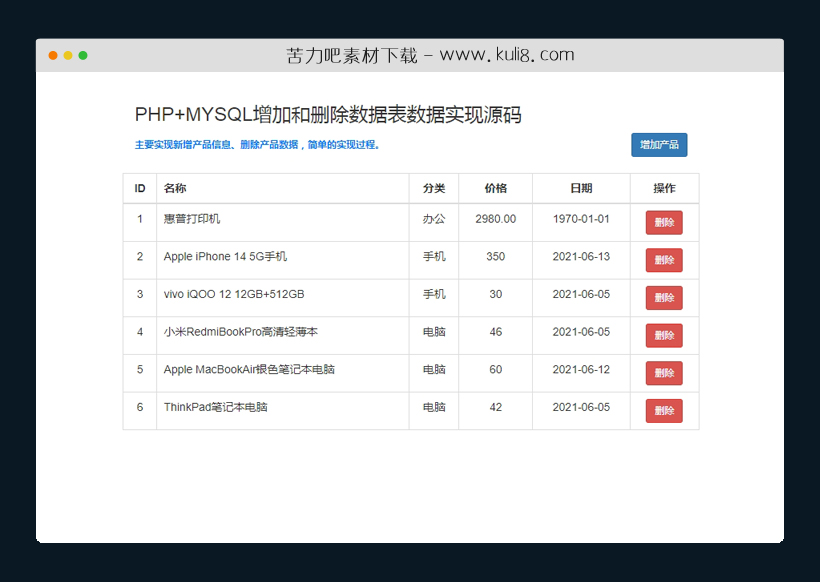Screen dimensions: 820x582
Task: Click the blue description text link
Action: tap(260, 144)
